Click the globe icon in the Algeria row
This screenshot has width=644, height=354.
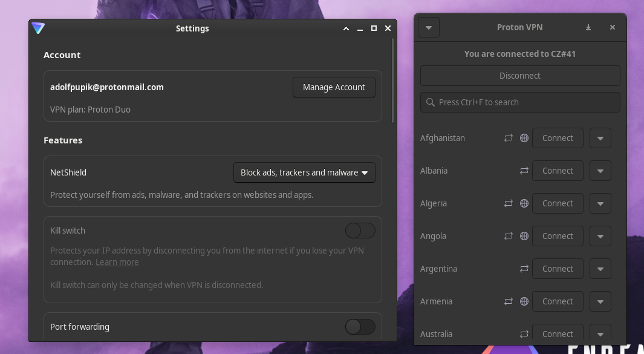coord(524,203)
